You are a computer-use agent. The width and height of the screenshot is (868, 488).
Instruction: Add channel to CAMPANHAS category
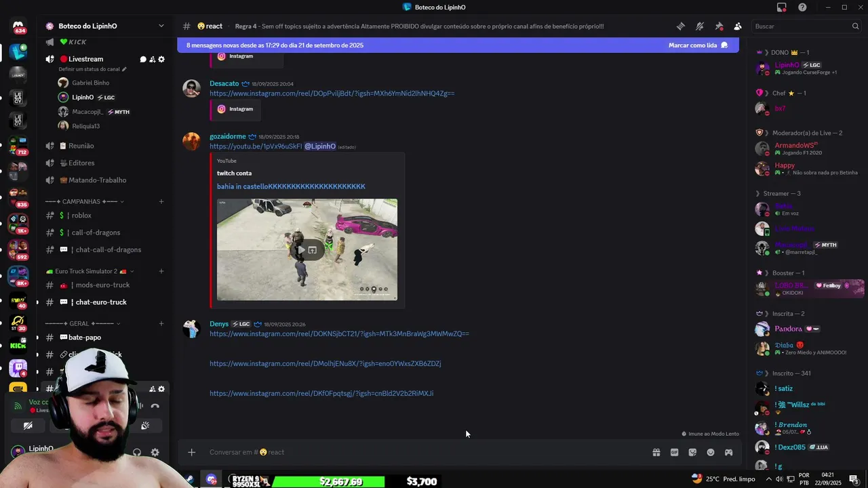click(161, 201)
